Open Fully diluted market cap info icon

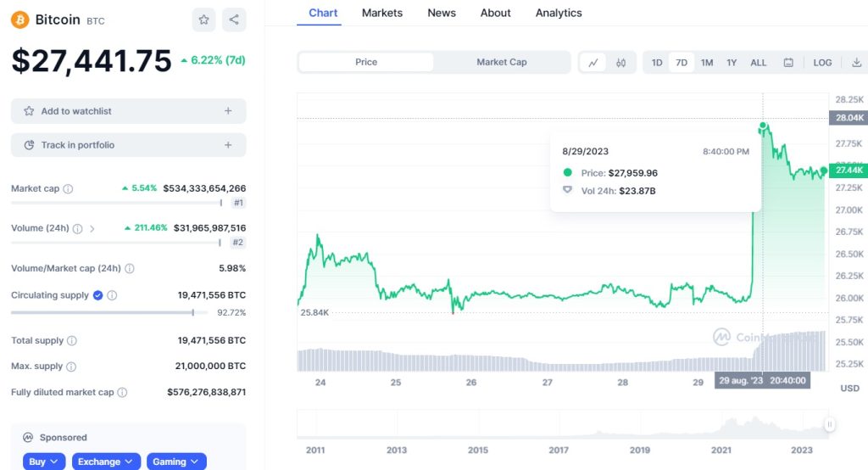click(122, 393)
